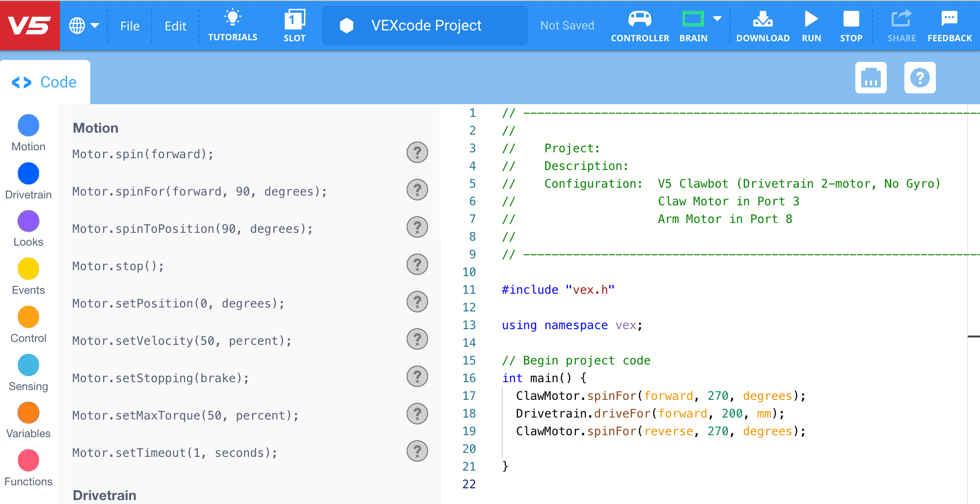Download the project to the robot
This screenshot has width=980, height=504.
click(762, 25)
